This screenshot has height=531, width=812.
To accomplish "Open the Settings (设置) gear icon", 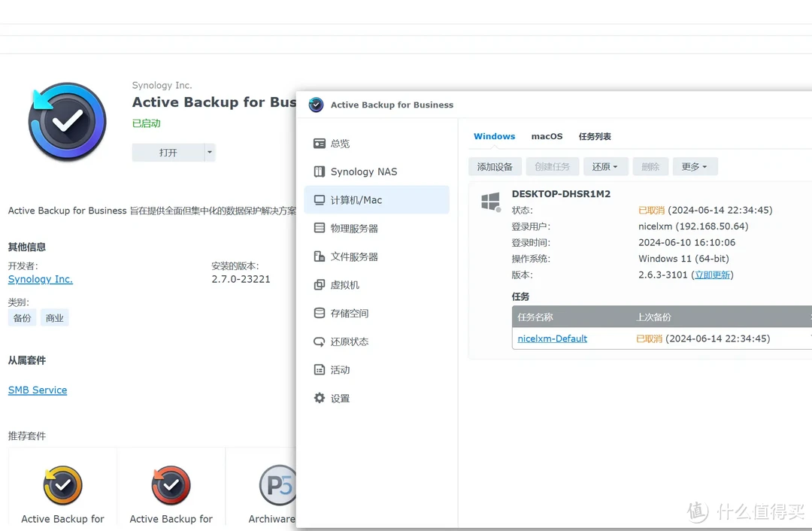I will (320, 398).
